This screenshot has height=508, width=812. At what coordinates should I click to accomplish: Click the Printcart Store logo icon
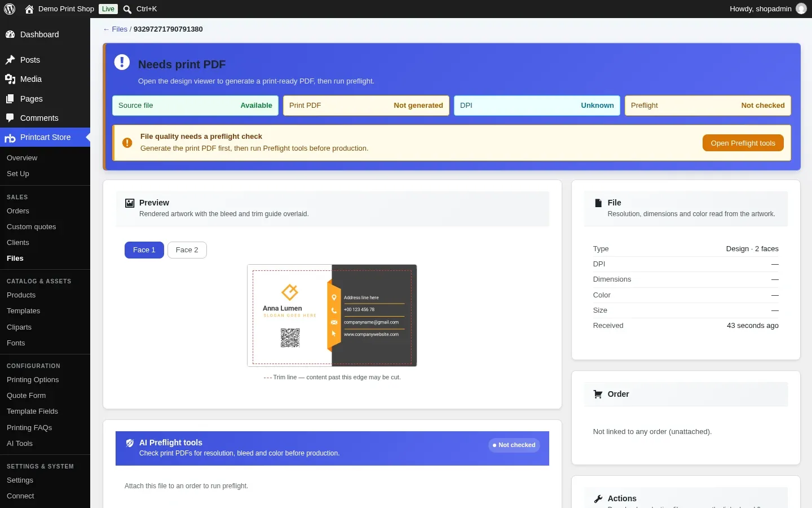[x=10, y=138]
